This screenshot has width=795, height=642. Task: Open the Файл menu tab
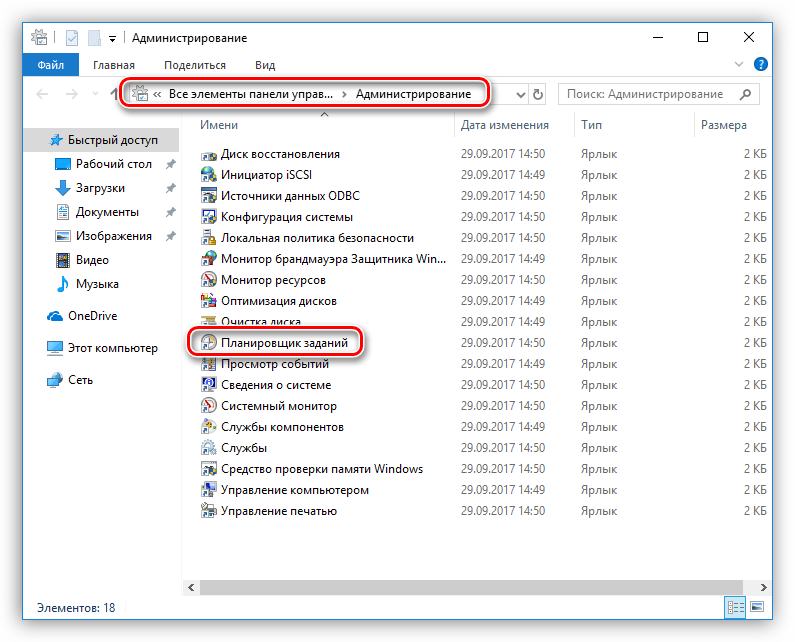coord(51,65)
